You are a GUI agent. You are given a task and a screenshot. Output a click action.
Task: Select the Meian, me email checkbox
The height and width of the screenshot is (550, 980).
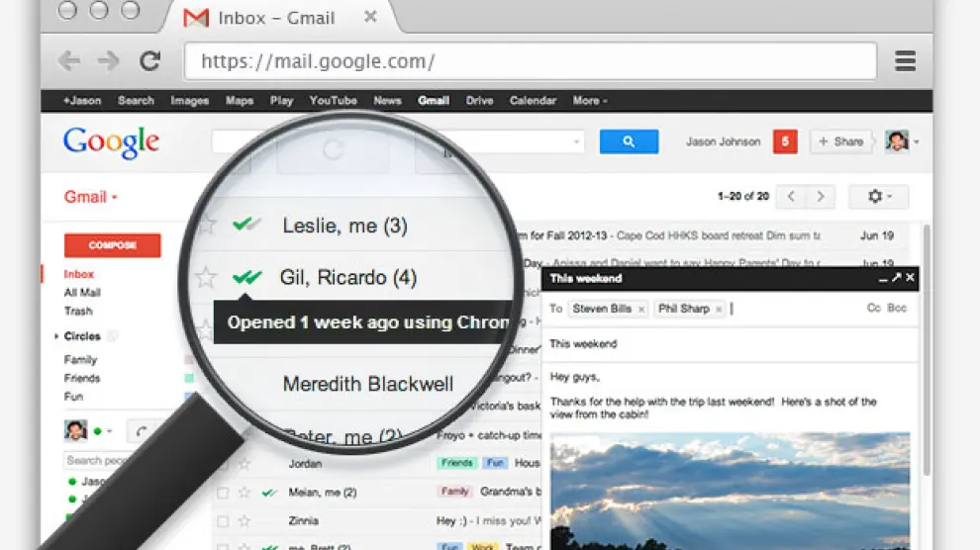tap(223, 492)
